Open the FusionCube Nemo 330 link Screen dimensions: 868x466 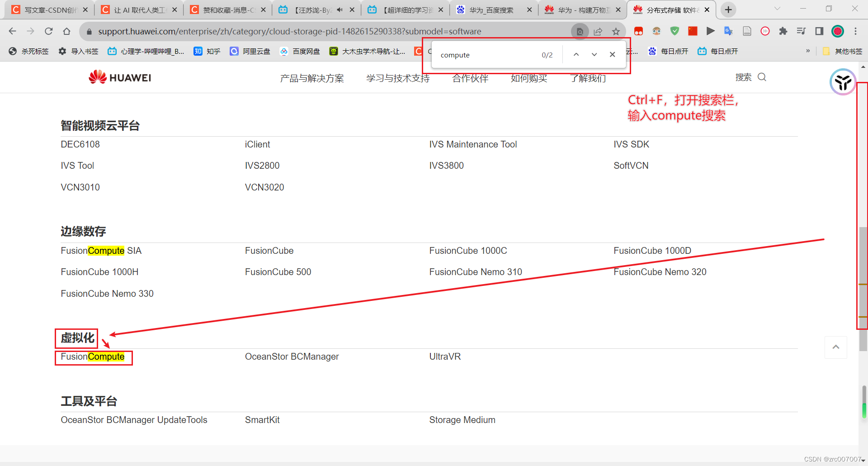pos(107,294)
